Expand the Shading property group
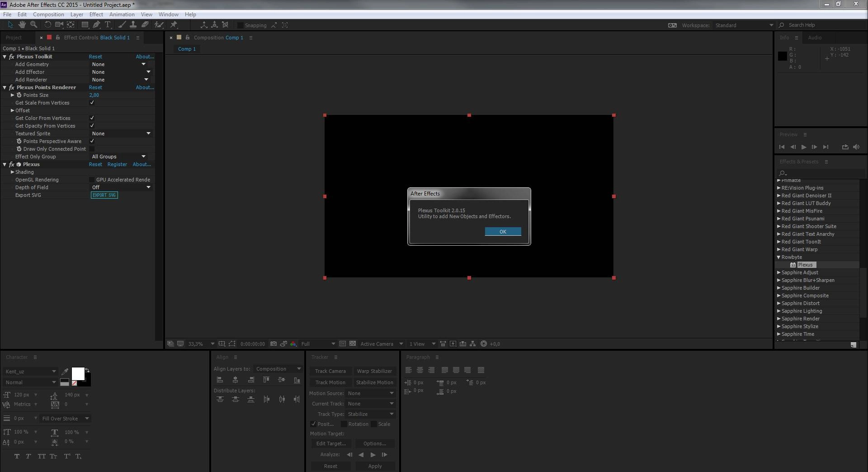The width and height of the screenshot is (868, 472). coord(13,172)
